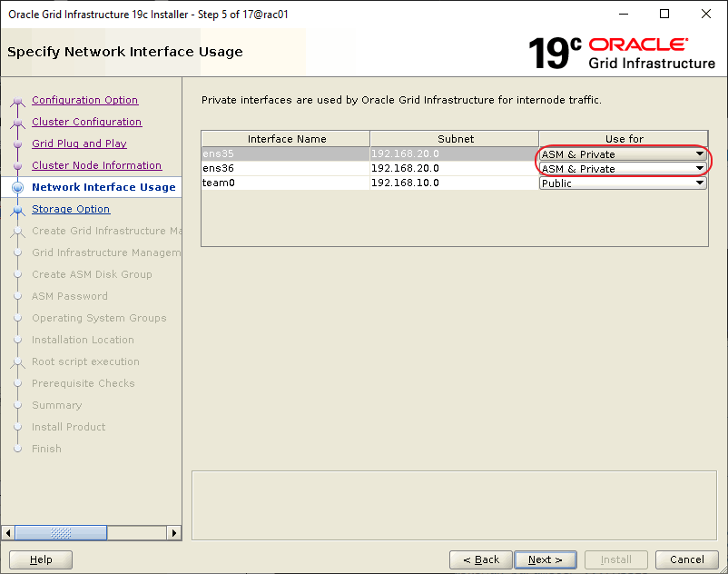
Task: Open the Use for dropdown for ens35
Action: point(623,154)
